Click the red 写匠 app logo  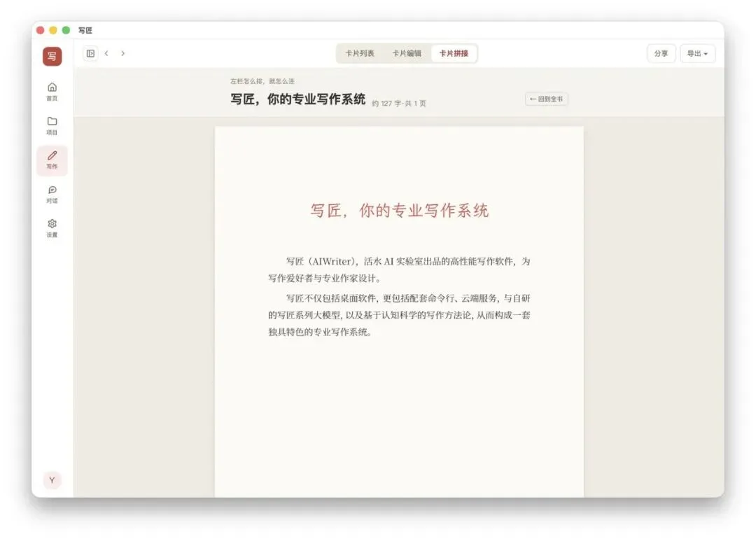pos(52,57)
